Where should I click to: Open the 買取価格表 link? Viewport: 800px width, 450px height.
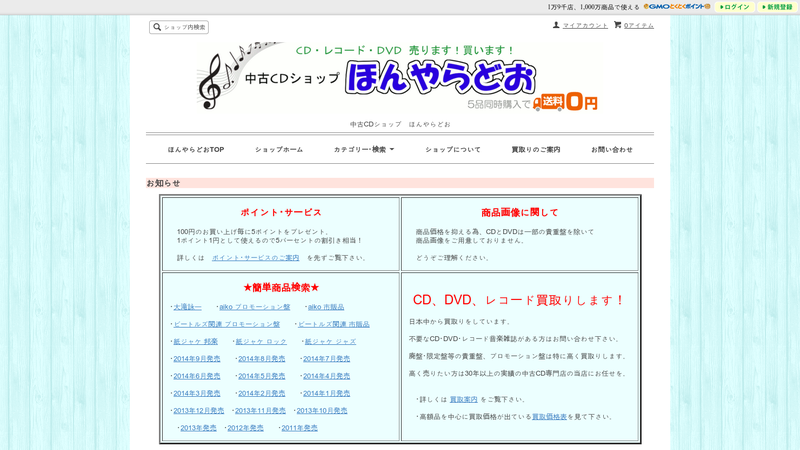point(549,417)
